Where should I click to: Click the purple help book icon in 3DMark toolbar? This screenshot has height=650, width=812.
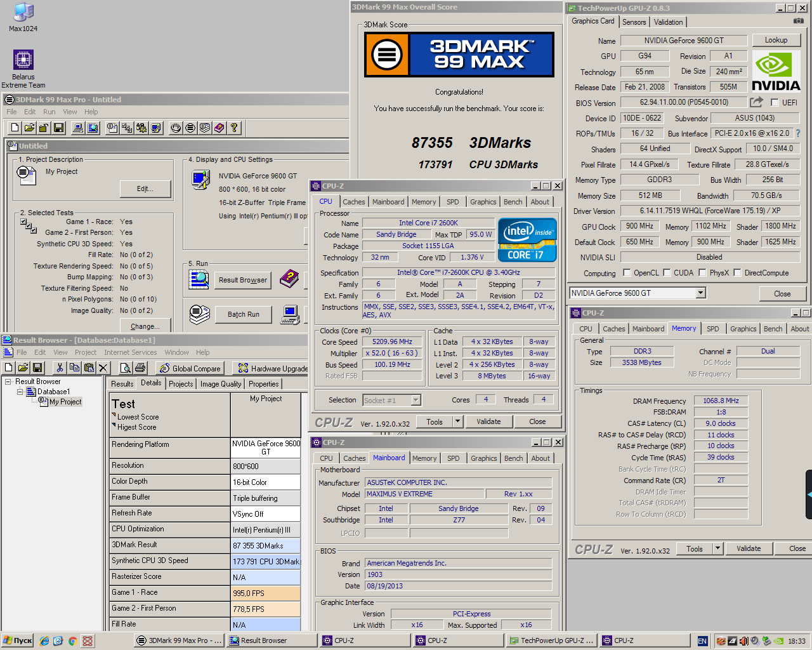(x=219, y=128)
